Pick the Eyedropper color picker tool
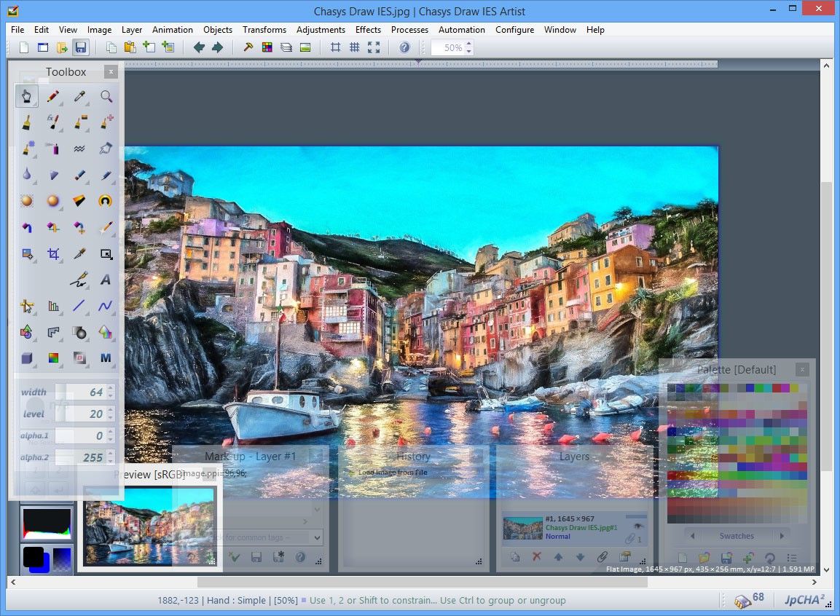Image resolution: width=840 pixels, height=616 pixels. pyautogui.click(x=79, y=96)
